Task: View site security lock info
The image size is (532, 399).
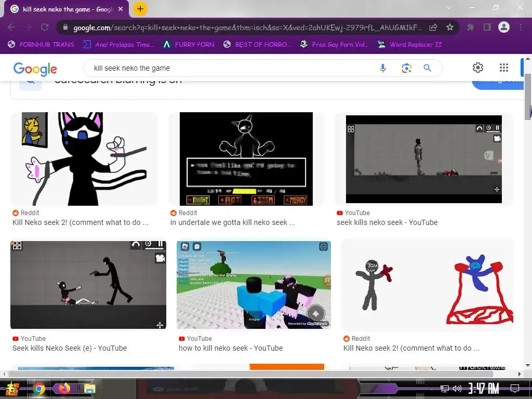Action: pyautogui.click(x=65, y=27)
